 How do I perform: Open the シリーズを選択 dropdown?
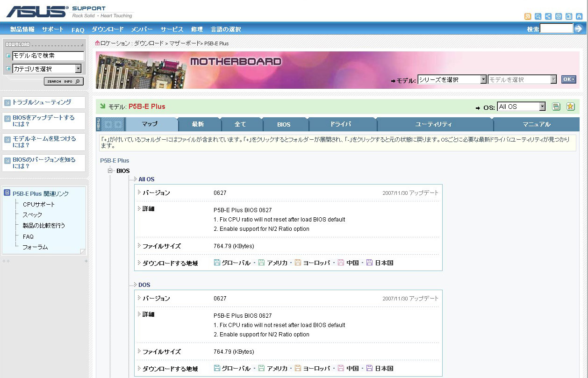point(452,79)
